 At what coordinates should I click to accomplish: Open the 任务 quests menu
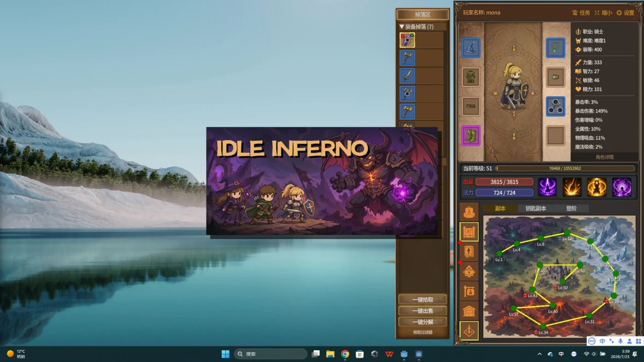click(581, 13)
